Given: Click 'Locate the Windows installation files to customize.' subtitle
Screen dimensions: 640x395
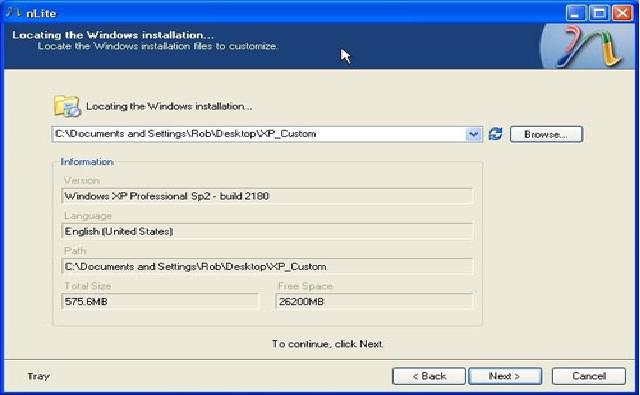Looking at the screenshot, I should click(158, 46).
